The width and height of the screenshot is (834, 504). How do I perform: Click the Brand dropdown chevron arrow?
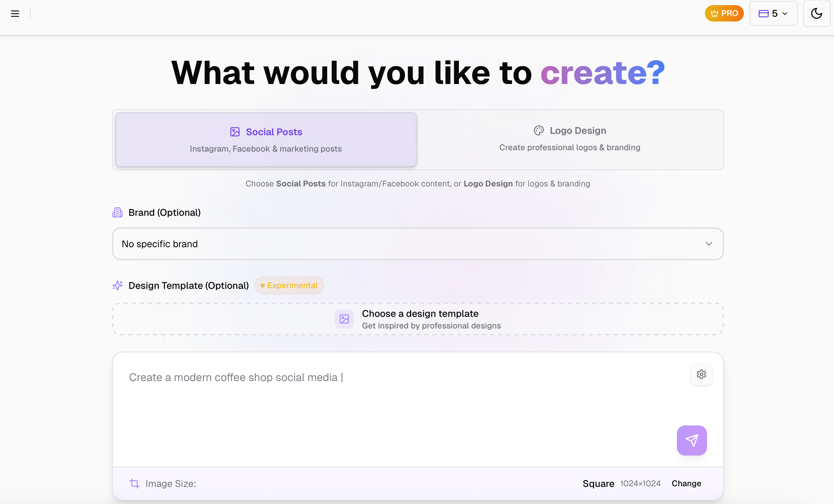(709, 244)
